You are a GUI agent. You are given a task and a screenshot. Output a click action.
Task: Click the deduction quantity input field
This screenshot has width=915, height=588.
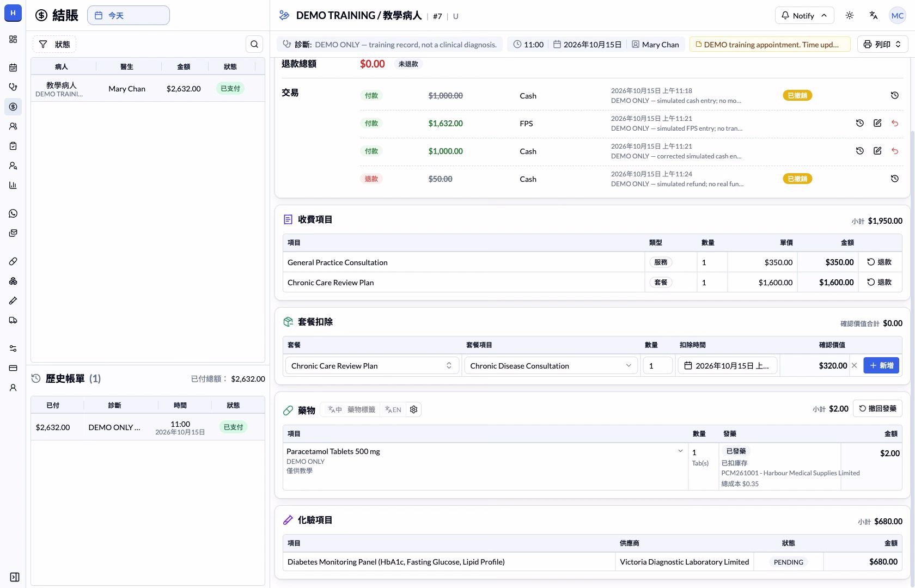tap(658, 365)
